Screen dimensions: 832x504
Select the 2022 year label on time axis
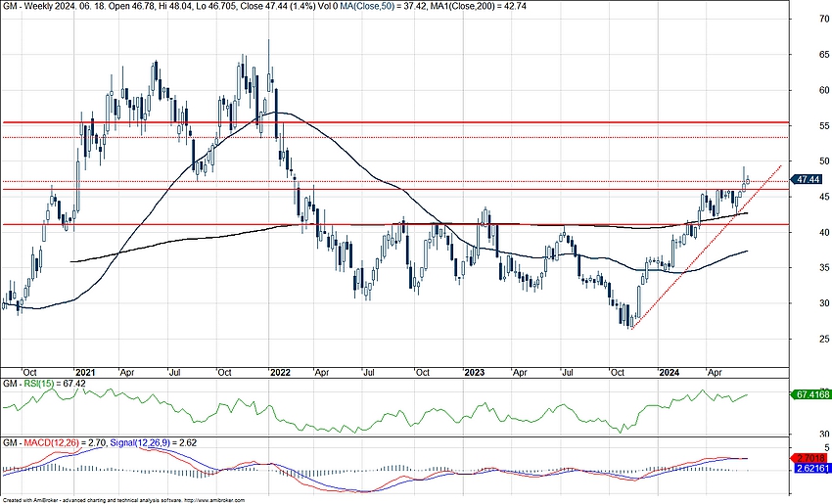pyautogui.click(x=280, y=373)
